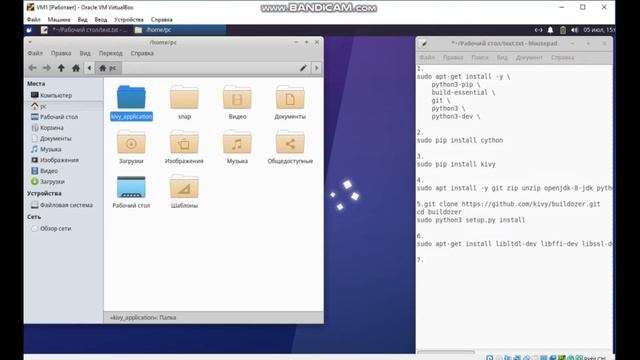
Task: Open network connection icon in panel
Action: tap(538, 30)
